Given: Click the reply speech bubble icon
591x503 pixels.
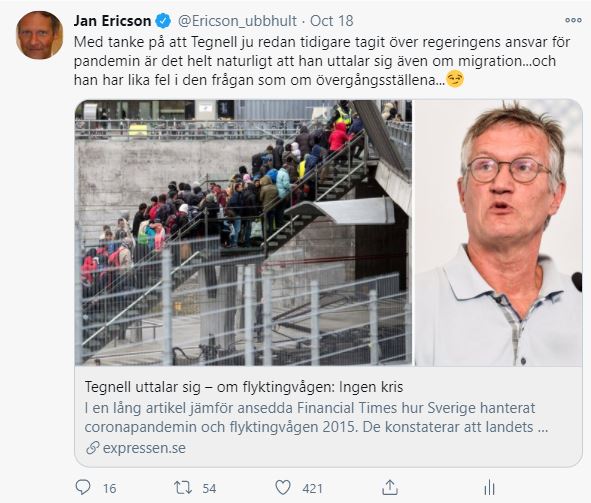Looking at the screenshot, I should tap(83, 488).
